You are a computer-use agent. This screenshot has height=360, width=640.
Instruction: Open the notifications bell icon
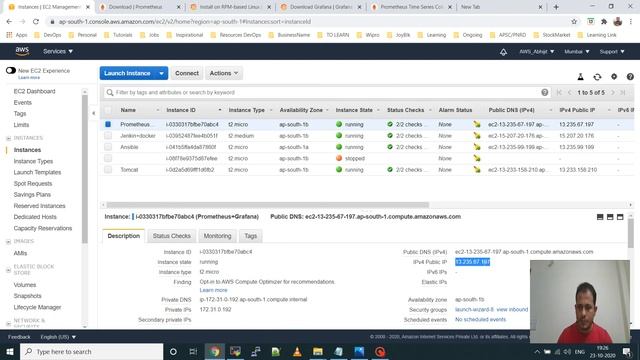pyautogui.click(x=503, y=52)
